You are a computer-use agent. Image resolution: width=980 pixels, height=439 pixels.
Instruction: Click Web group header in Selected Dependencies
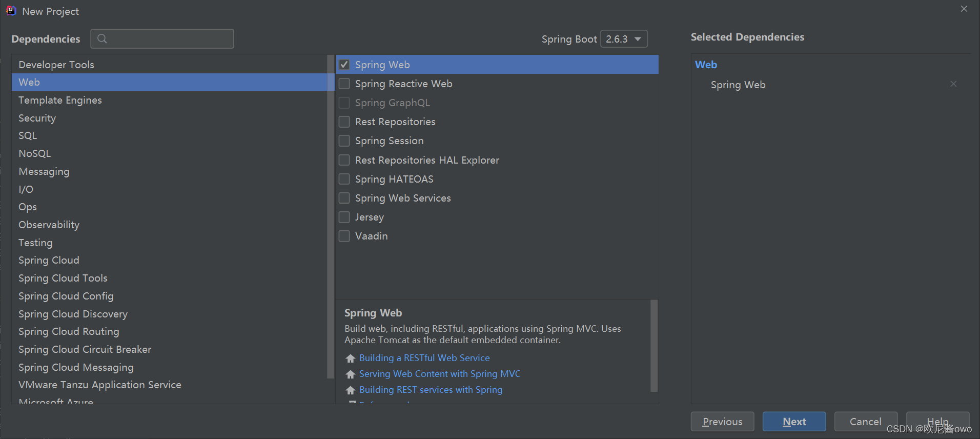(706, 65)
